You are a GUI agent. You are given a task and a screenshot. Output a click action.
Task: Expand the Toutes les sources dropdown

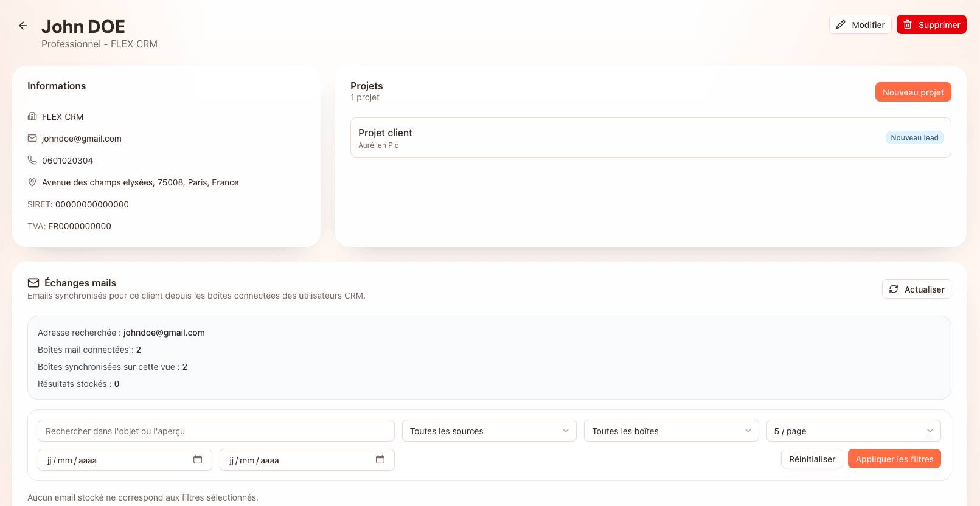coord(489,431)
